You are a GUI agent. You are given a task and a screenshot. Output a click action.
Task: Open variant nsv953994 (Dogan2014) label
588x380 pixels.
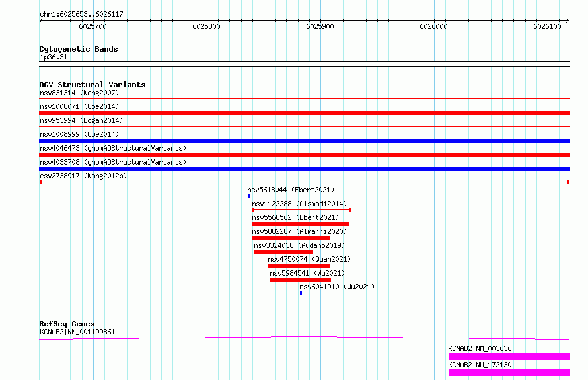[81, 120]
